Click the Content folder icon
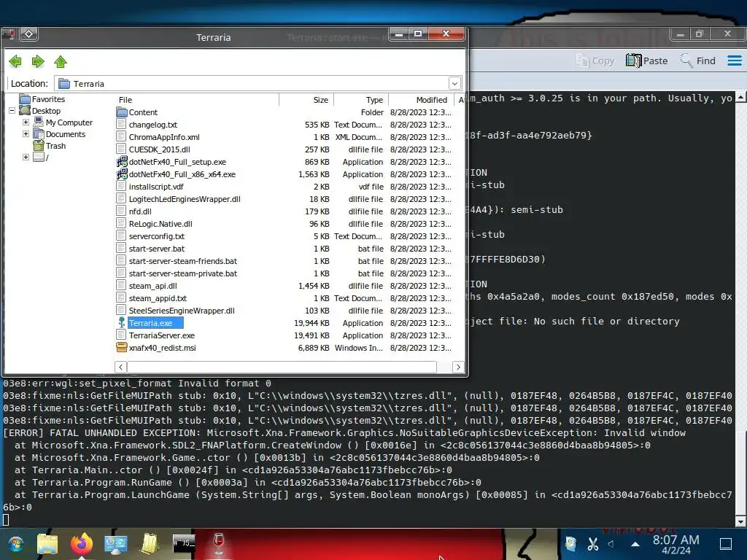747x560 pixels. [122, 112]
